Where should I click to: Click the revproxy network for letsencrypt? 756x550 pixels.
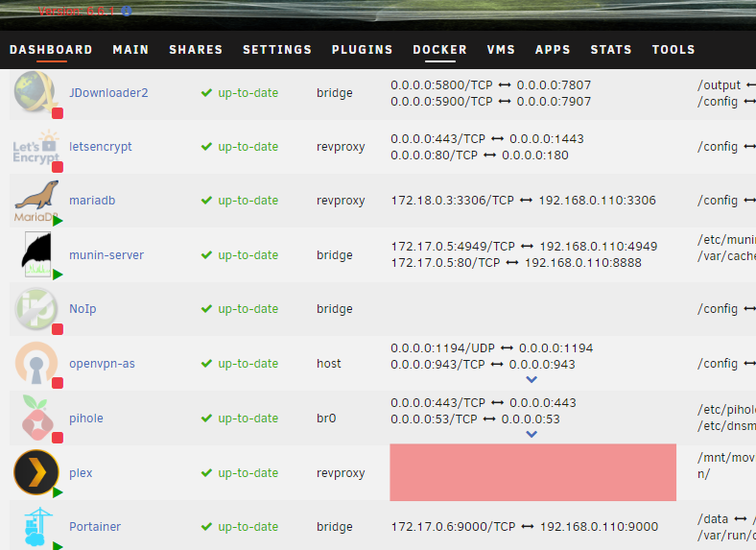[341, 147]
